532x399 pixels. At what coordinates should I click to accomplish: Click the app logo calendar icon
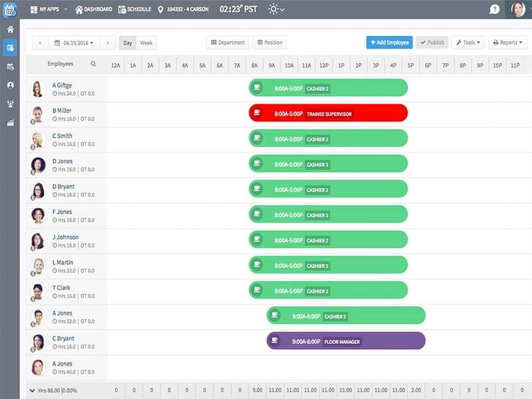pyautogui.click(x=10, y=9)
